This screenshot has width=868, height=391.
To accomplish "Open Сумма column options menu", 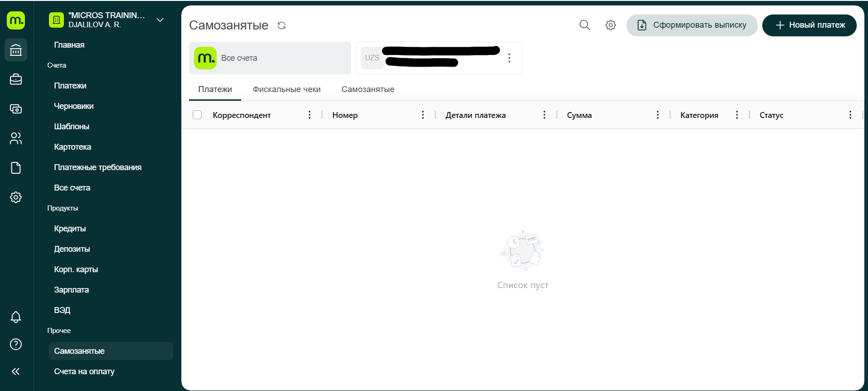I will pos(658,115).
